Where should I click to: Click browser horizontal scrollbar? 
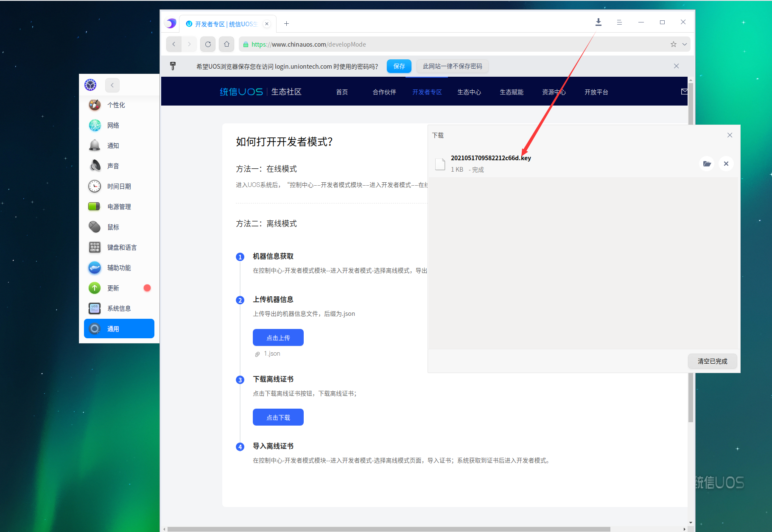tap(389, 529)
